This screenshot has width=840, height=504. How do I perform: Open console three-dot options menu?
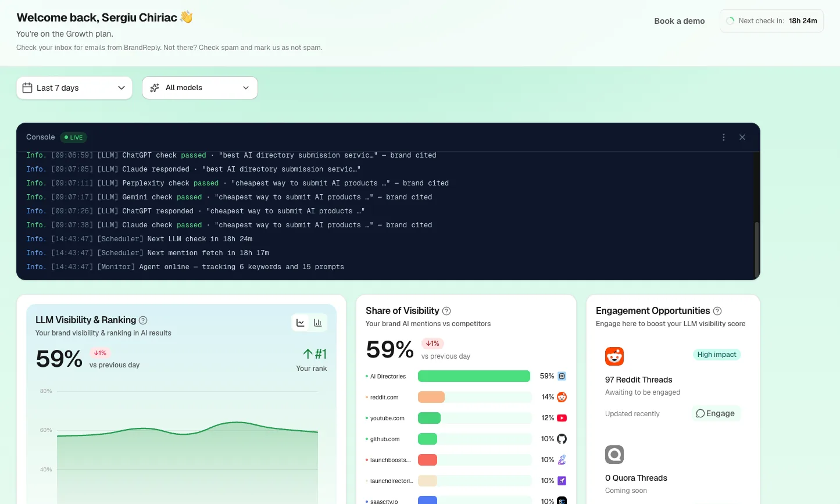pyautogui.click(x=724, y=137)
